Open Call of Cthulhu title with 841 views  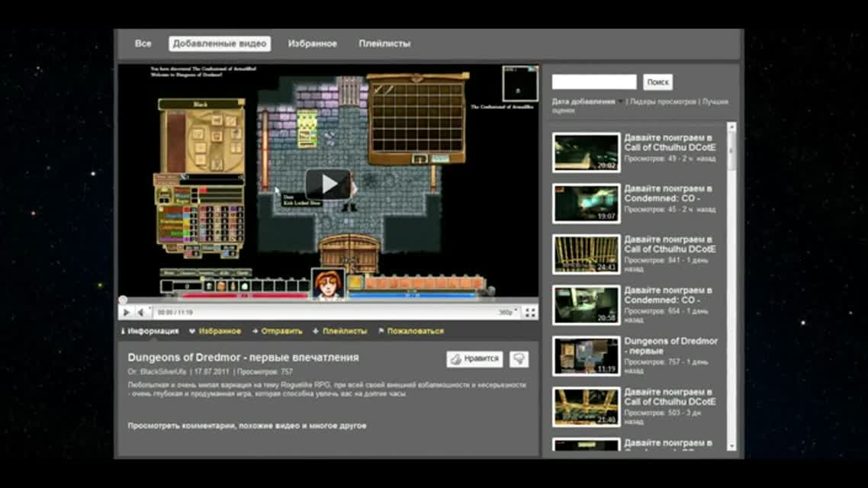coord(670,244)
